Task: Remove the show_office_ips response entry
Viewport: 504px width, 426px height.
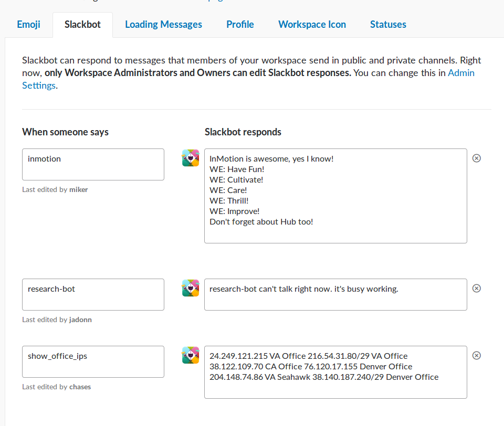Action: click(477, 356)
